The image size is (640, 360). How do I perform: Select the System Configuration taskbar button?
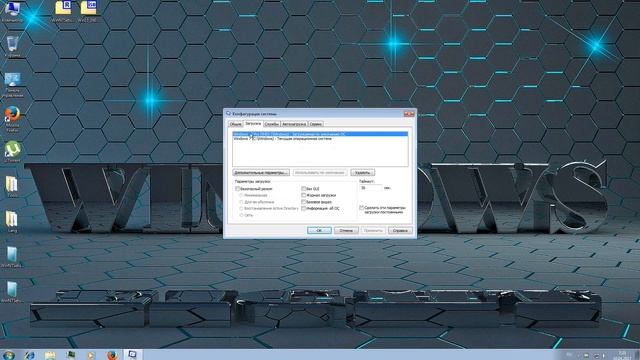click(x=133, y=355)
